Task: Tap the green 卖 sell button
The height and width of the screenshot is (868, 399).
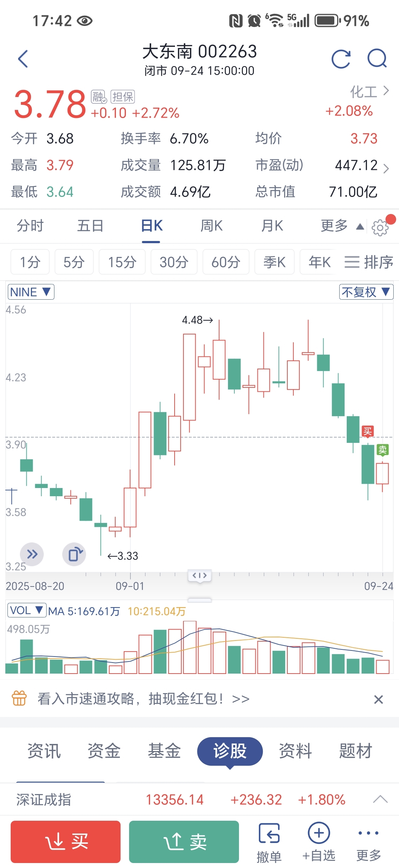Action: coord(184,842)
